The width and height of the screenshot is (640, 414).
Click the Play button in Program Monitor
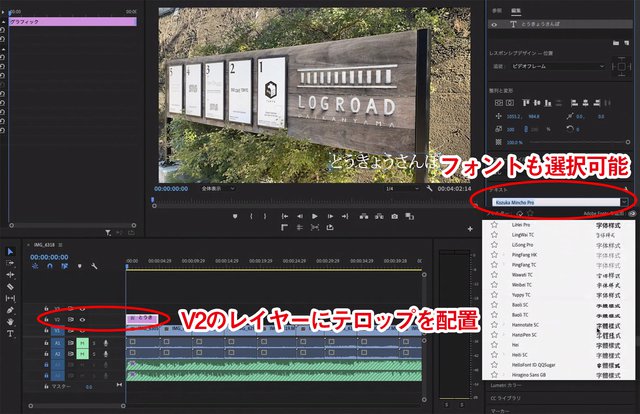click(314, 216)
